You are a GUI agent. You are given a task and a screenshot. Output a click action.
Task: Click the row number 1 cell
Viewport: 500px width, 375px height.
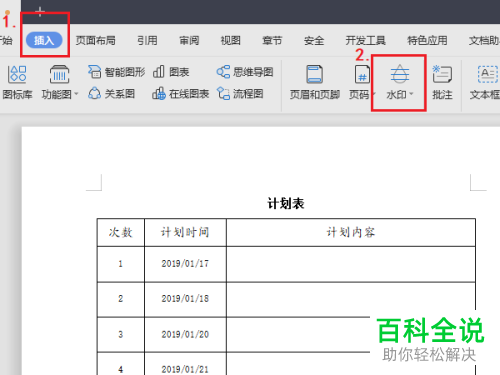point(121,264)
